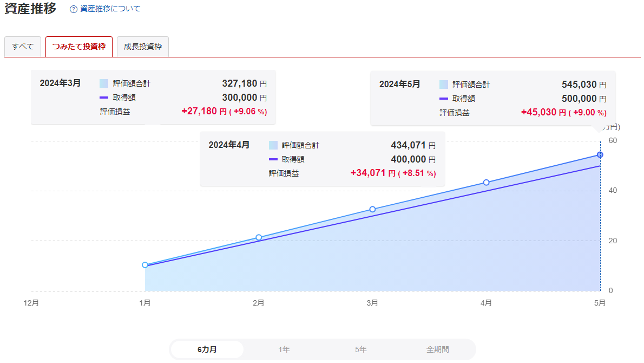Switch chart range to 1年
The height and width of the screenshot is (363, 644).
point(284,349)
